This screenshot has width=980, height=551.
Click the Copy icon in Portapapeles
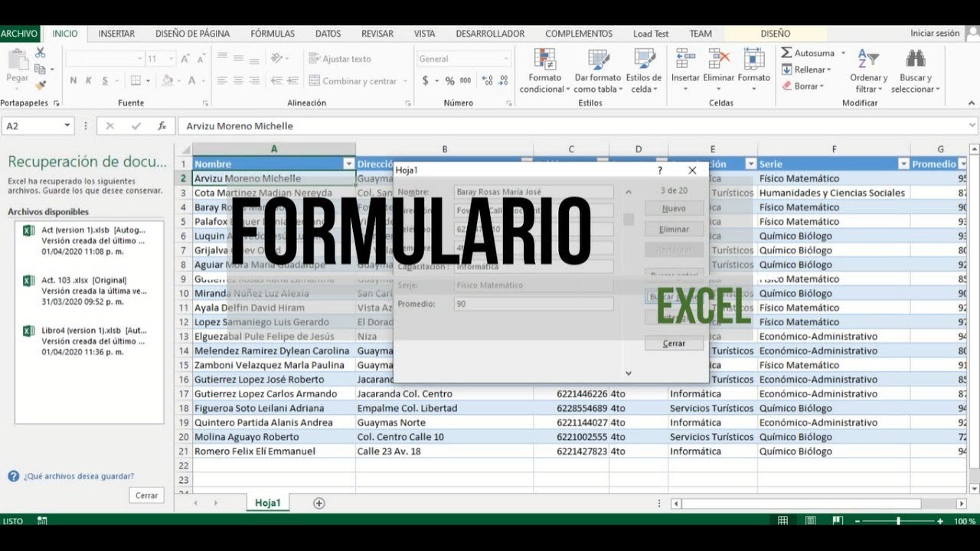[x=41, y=69]
